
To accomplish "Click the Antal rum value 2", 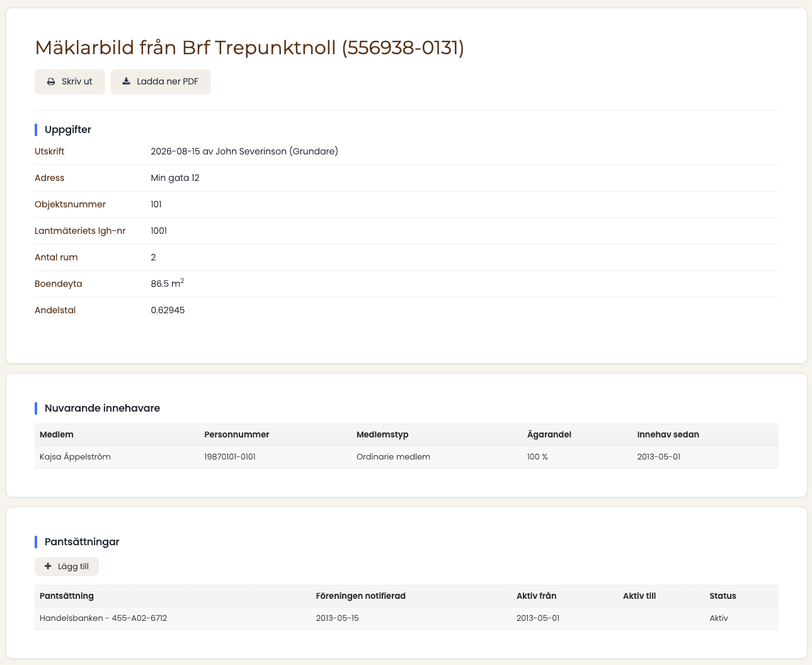I will (x=154, y=257).
